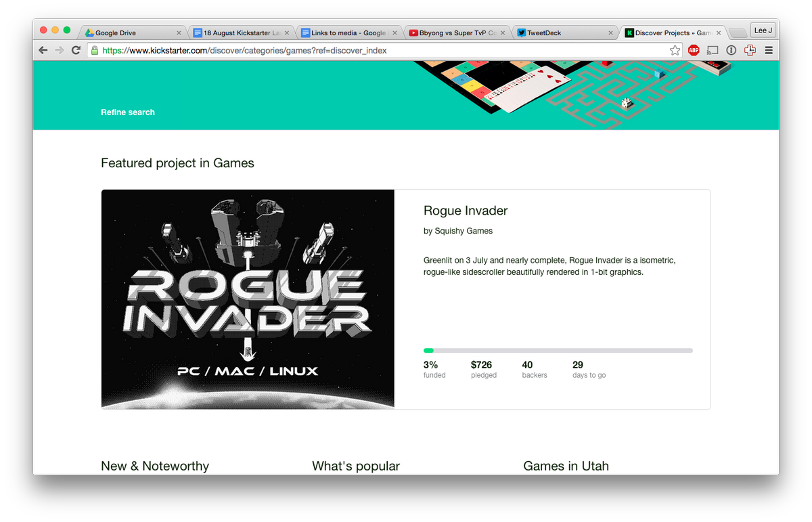The width and height of the screenshot is (812, 522).
Task: Close the 18 August Kickstarter tab
Action: click(287, 32)
